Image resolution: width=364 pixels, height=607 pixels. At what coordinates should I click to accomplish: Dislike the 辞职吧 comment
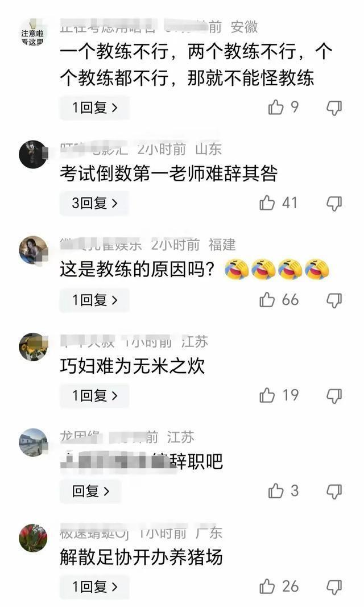[334, 492]
